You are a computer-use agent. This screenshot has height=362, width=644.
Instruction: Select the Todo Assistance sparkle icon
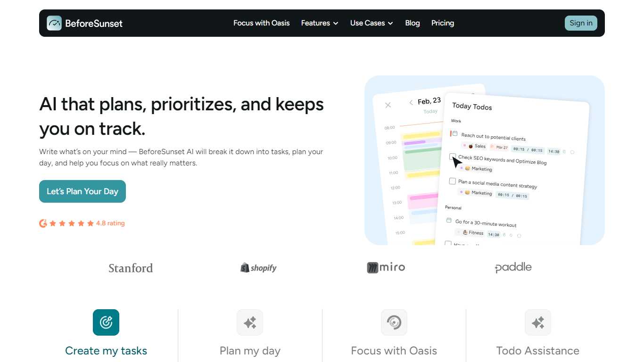click(x=538, y=322)
